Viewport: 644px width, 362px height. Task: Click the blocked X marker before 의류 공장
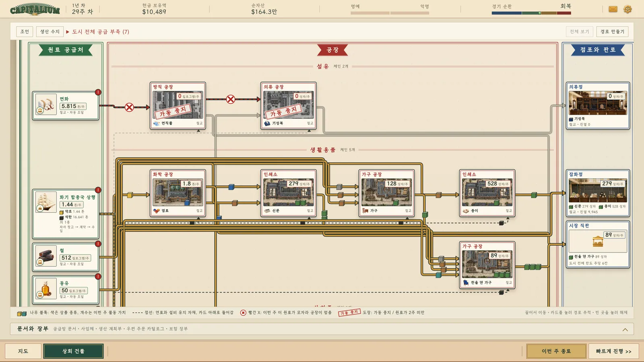[231, 99]
